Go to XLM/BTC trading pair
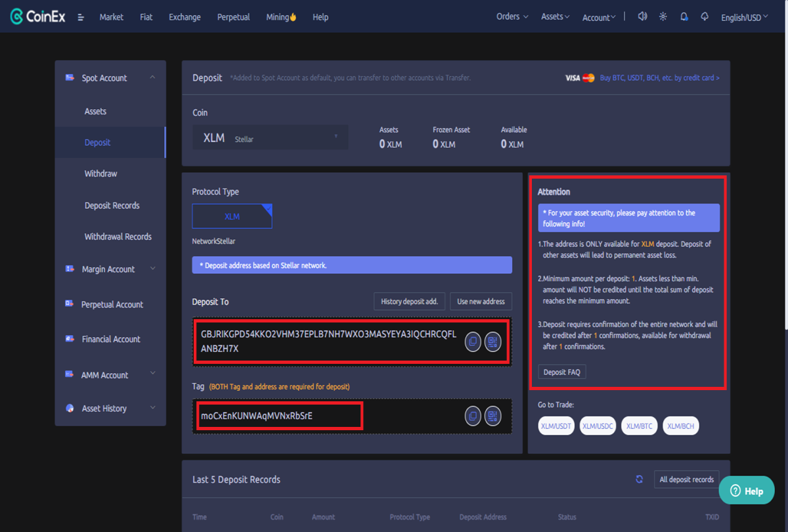This screenshot has width=788, height=532. (x=639, y=426)
